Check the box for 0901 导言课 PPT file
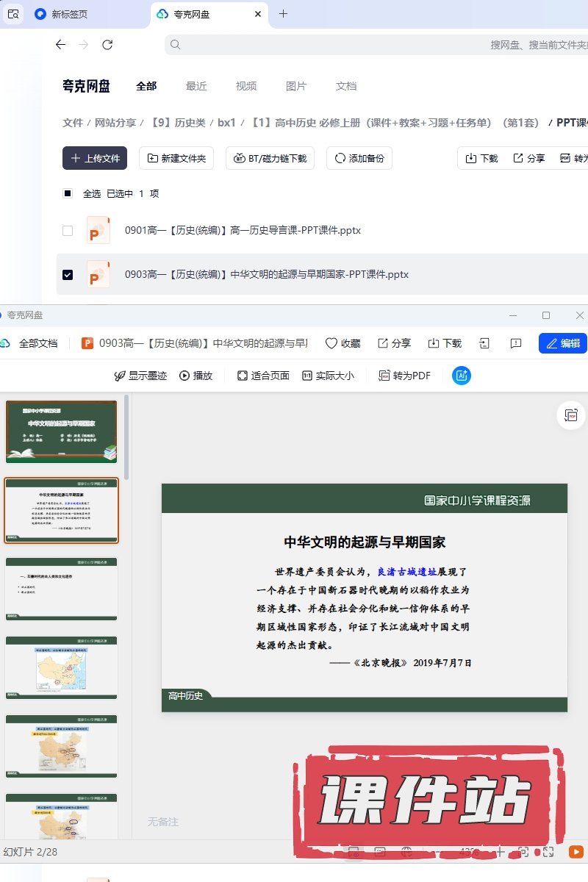The image size is (588, 882). (x=68, y=231)
